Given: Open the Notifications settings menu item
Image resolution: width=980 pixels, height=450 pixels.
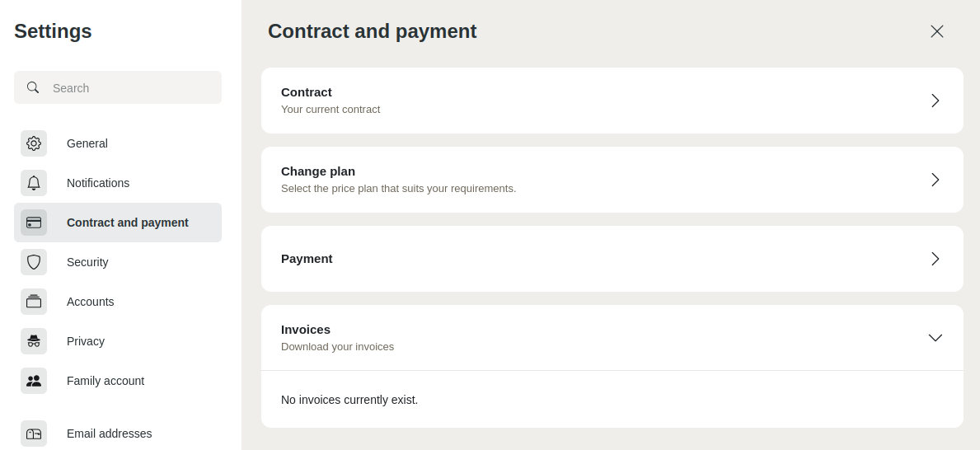Looking at the screenshot, I should [x=98, y=183].
